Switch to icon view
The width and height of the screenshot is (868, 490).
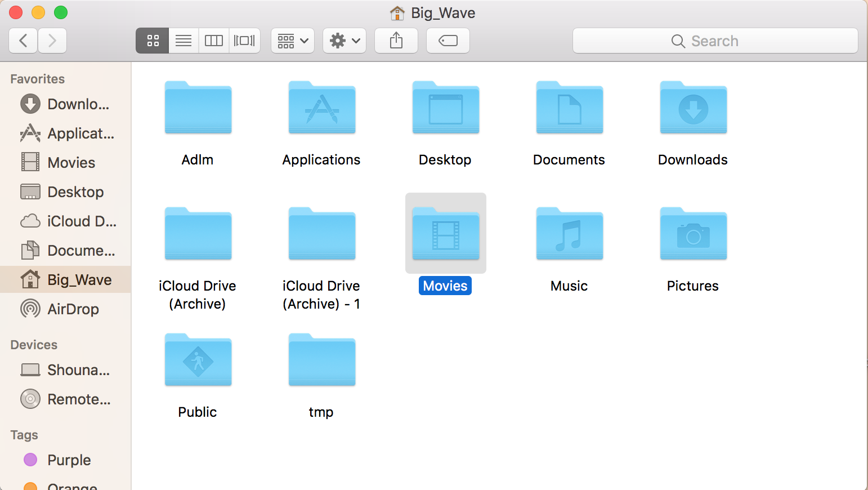153,41
